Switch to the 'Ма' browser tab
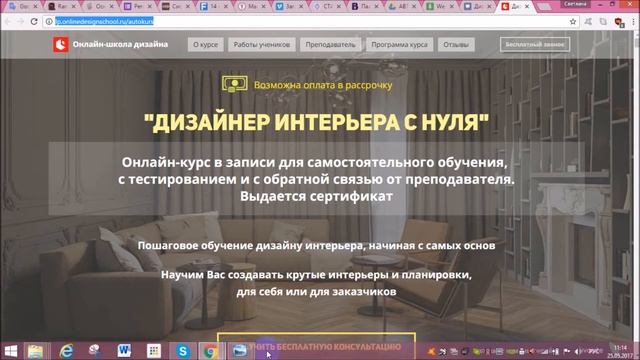 point(251,7)
